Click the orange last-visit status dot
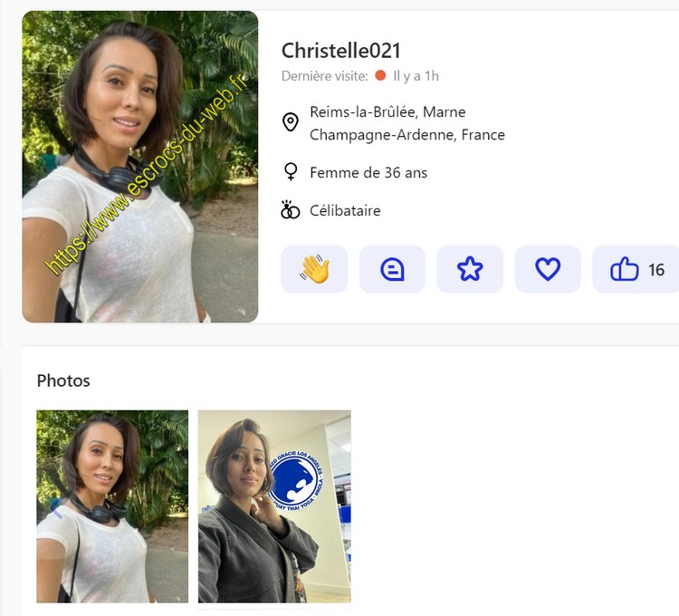The width and height of the screenshot is (679, 616). (x=380, y=76)
